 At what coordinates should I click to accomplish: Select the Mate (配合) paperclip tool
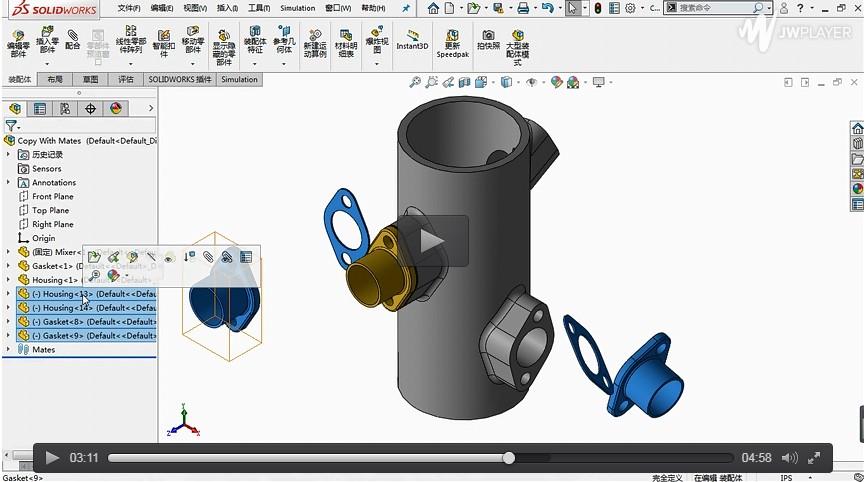(73, 40)
